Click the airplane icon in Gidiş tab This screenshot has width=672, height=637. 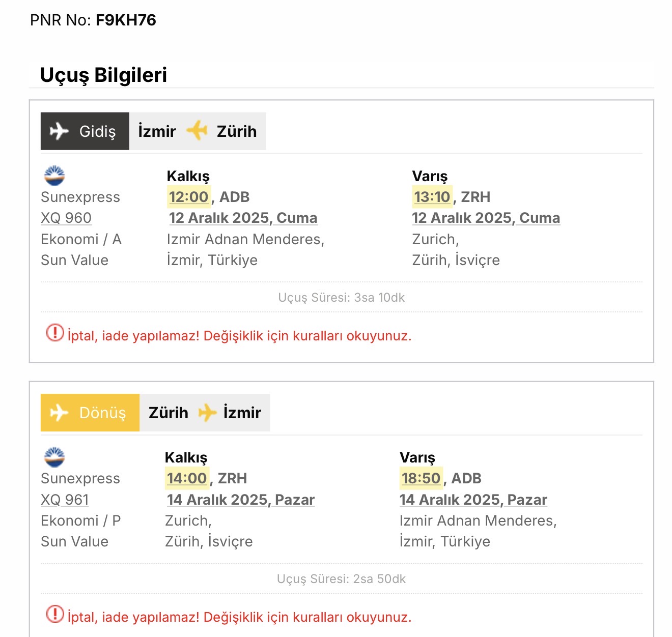click(59, 131)
